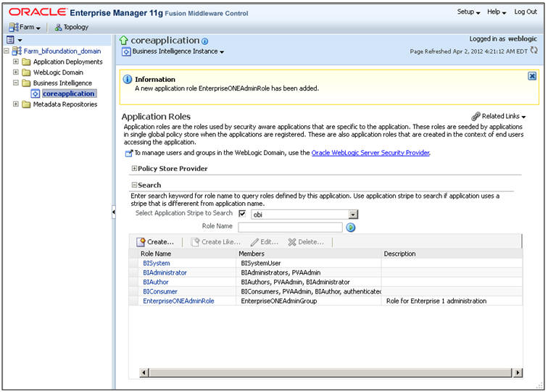The image size is (548, 392).
Task: Expand the Application Deployments folder
Action: [16, 62]
